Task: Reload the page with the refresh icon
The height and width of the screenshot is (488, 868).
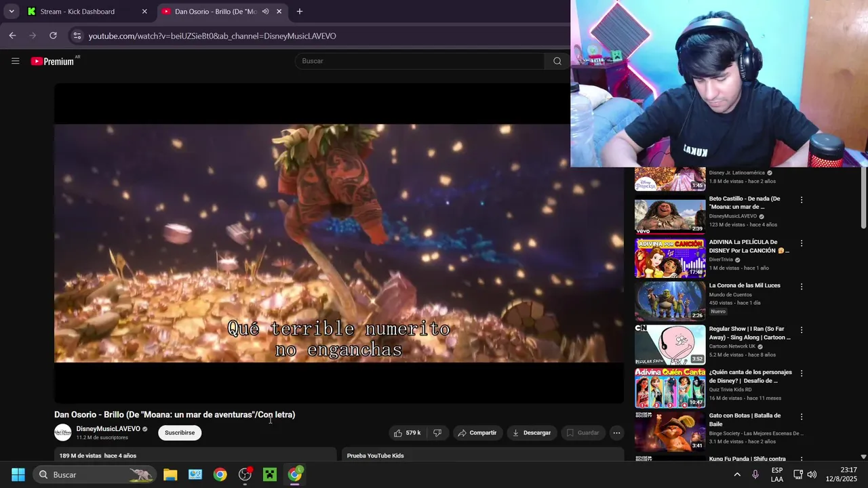Action: click(x=53, y=35)
